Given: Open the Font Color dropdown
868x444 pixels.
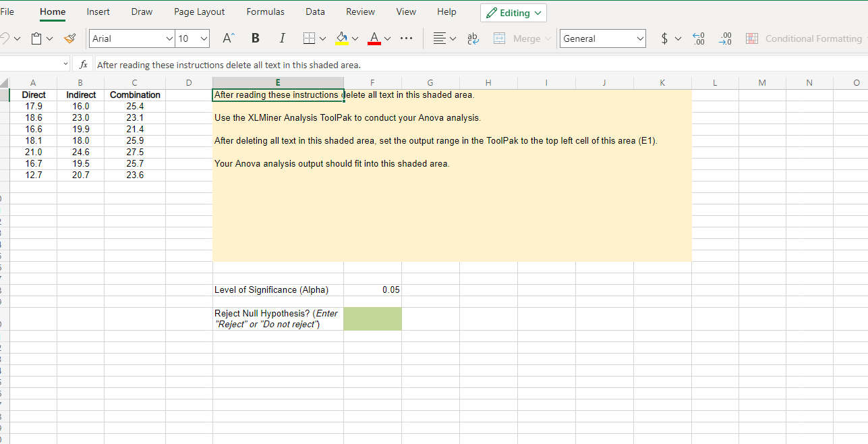Looking at the screenshot, I should point(388,38).
